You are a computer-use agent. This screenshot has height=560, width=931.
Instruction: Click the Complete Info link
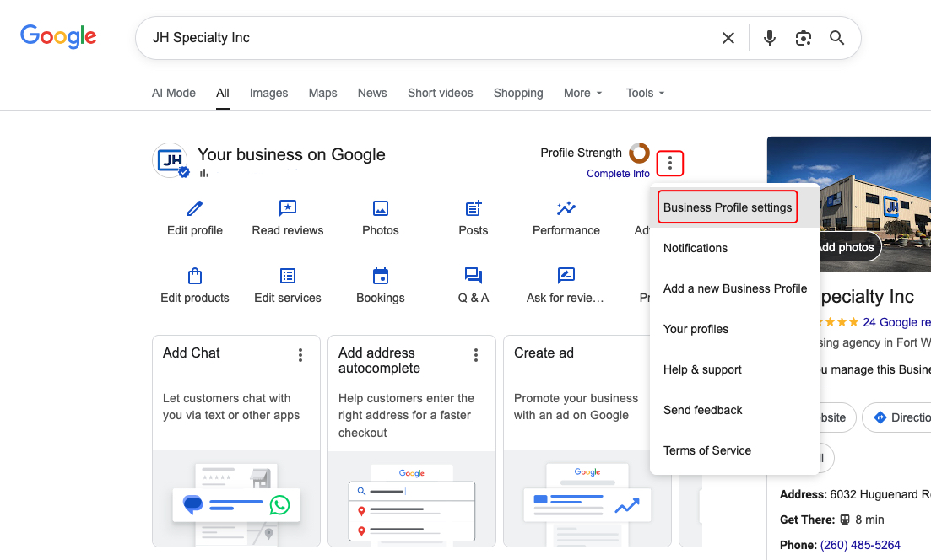tap(618, 173)
